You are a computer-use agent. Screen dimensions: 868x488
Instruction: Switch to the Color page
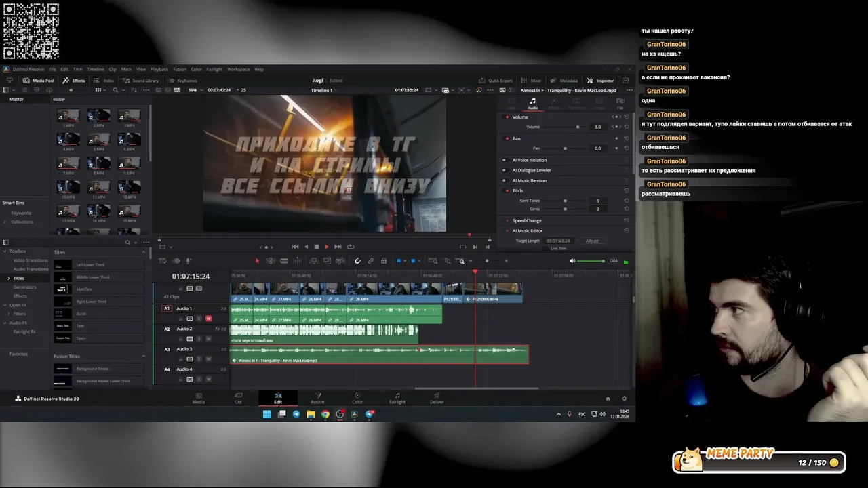(357, 399)
